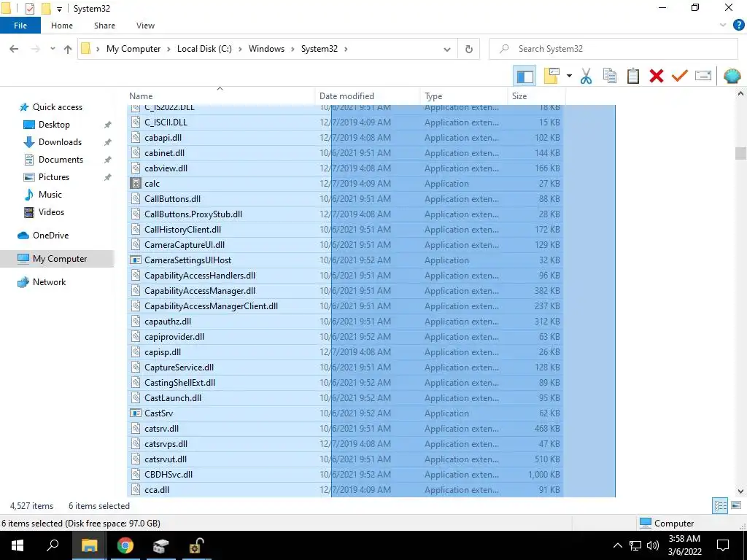Image resolution: width=747 pixels, height=560 pixels.
Task: Open Pictures in the navigation pane
Action: pyautogui.click(x=54, y=177)
